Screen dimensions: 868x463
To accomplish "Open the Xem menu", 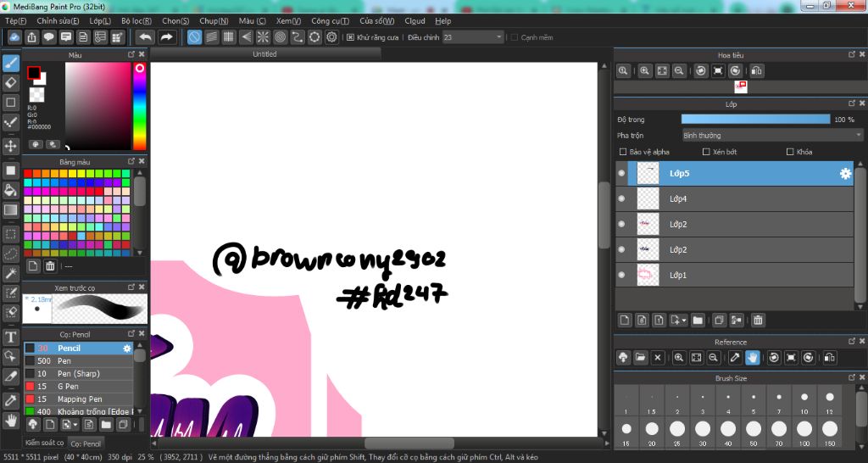I will point(288,21).
